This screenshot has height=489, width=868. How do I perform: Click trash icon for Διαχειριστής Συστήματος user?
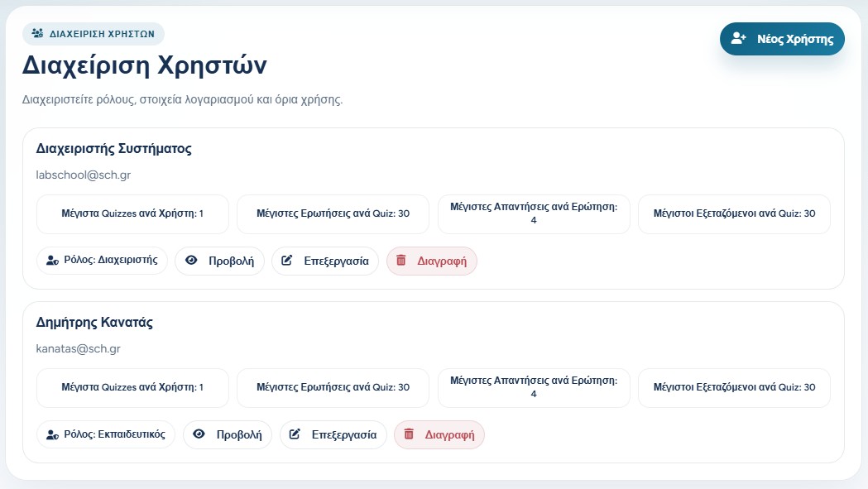401,261
